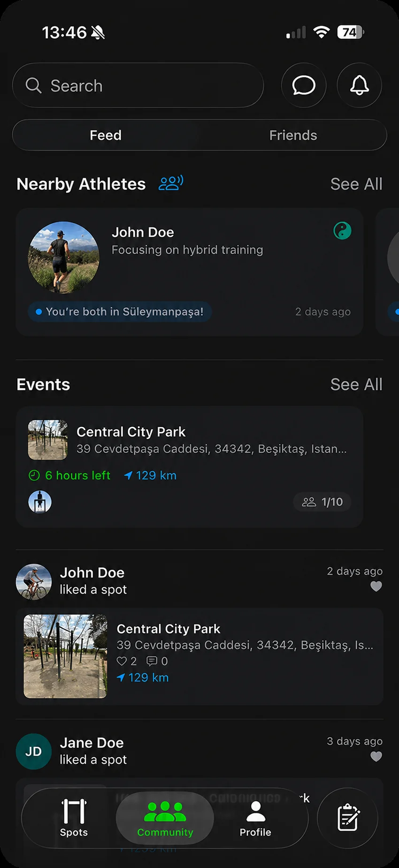The width and height of the screenshot is (399, 868).
Task: Select "Focusing on hybrid training" text
Action: pyautogui.click(x=187, y=250)
